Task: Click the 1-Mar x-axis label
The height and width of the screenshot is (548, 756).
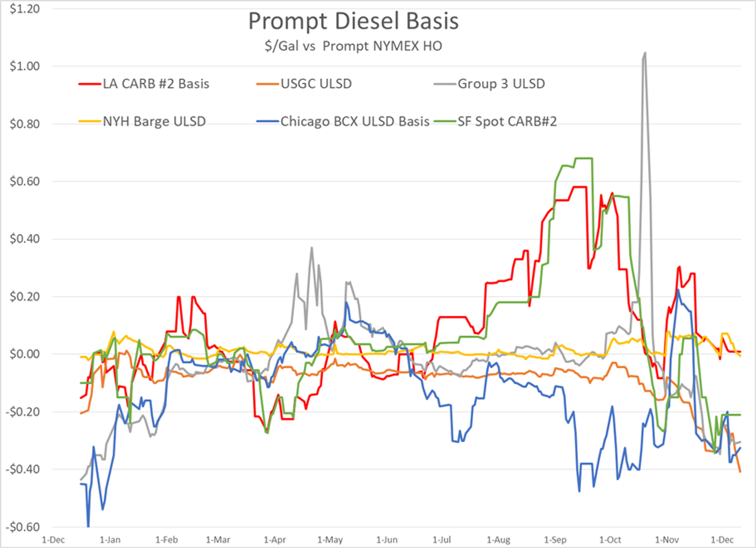Action: tap(218, 540)
